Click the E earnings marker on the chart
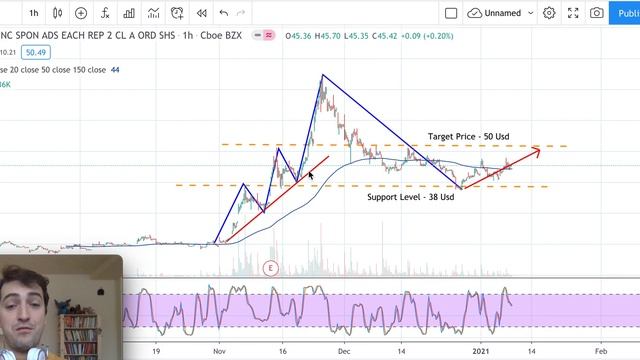This screenshot has height=360, width=640. (270, 268)
